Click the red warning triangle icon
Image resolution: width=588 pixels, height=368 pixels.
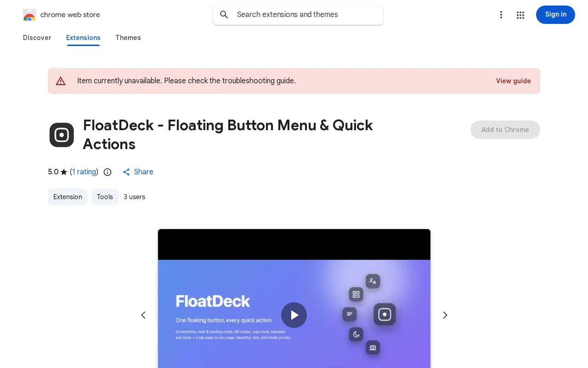pos(61,81)
